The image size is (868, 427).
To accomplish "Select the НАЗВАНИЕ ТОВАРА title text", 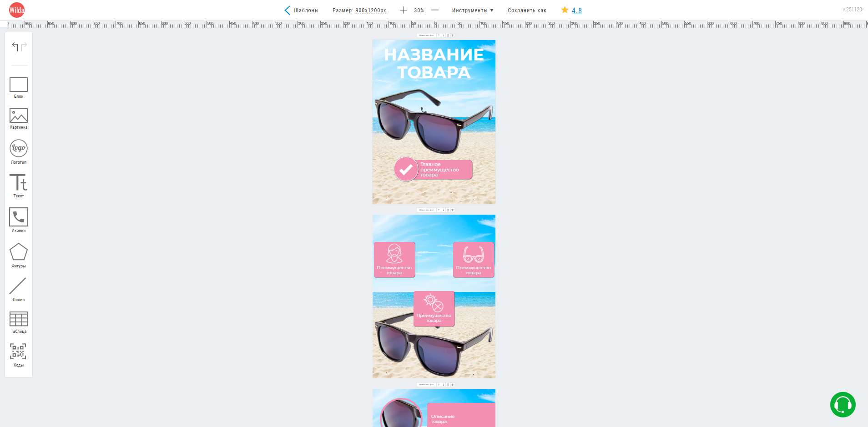I will 434,63.
